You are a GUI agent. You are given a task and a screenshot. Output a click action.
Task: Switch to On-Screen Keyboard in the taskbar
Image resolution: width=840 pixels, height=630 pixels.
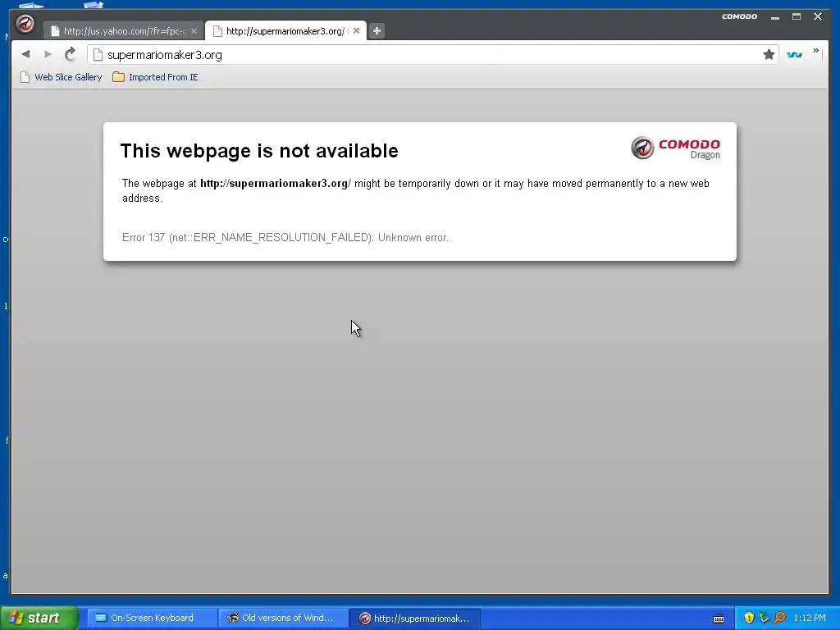click(x=152, y=618)
